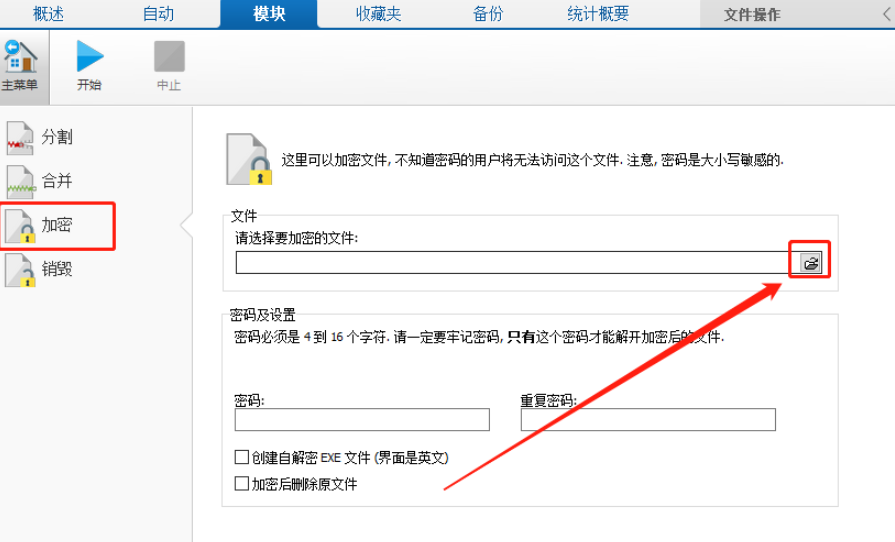Switch to the 概述 tab
The height and width of the screenshot is (542, 895).
tap(49, 14)
